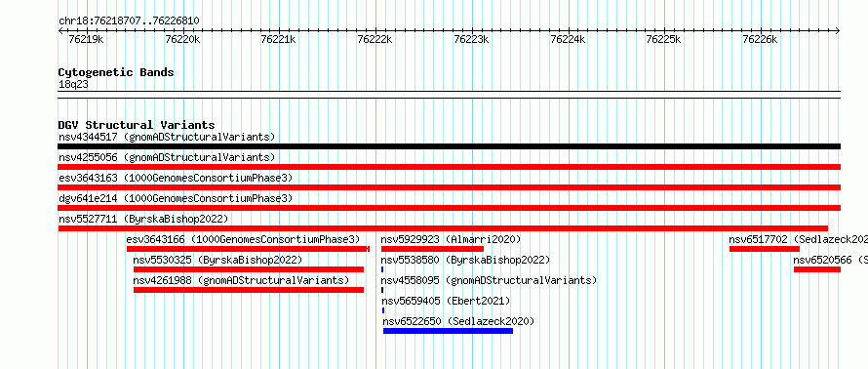Image resolution: width=868 pixels, height=369 pixels.
Task: Click the red nsv6517702 variant bar
Action: [x=765, y=249]
